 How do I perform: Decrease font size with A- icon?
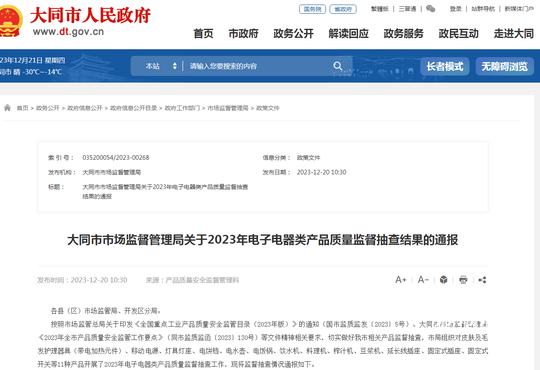coord(423,279)
